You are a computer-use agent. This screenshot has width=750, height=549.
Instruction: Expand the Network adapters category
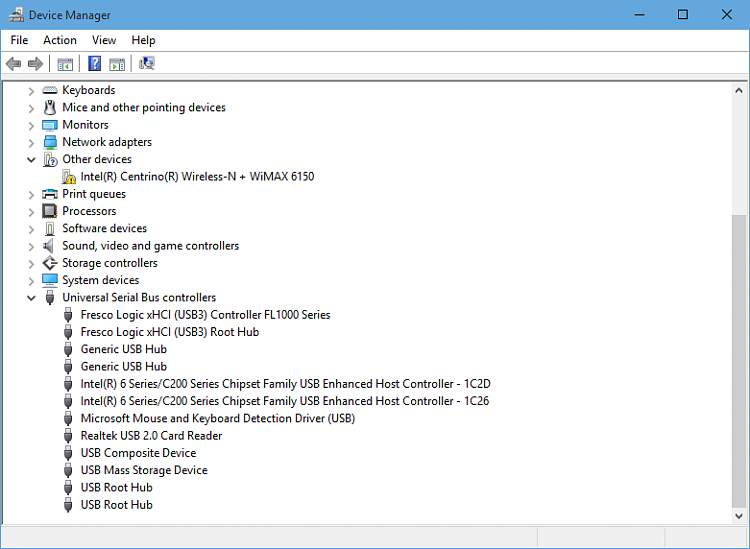(31, 143)
